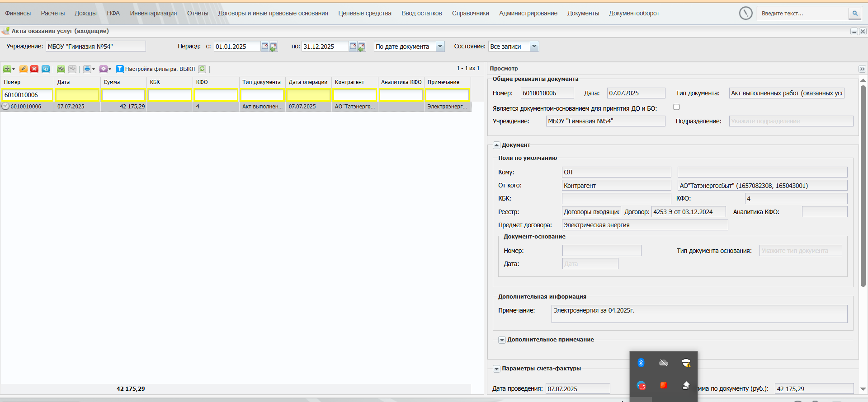The image size is (868, 402).
Task: Open the НФА menu
Action: 113,13
